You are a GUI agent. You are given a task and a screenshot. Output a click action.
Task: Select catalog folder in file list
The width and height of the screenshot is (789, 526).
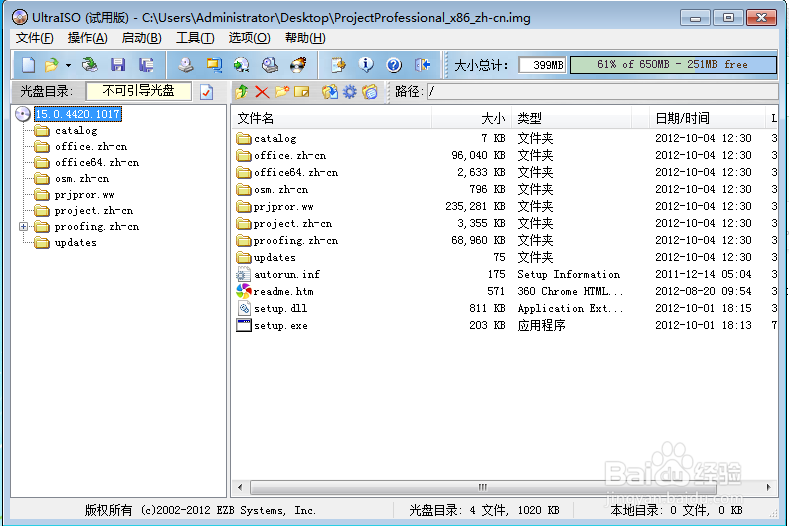tap(275, 138)
